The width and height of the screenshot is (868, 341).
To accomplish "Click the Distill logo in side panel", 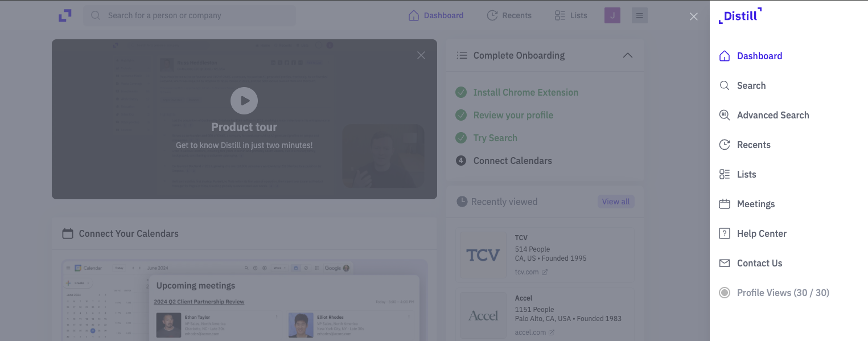I will click(740, 16).
